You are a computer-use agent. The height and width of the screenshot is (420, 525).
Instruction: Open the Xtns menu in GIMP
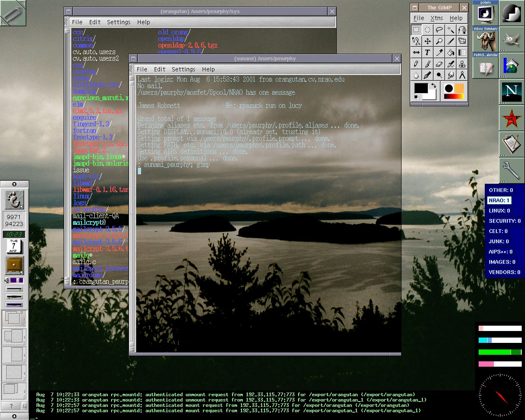click(x=436, y=18)
